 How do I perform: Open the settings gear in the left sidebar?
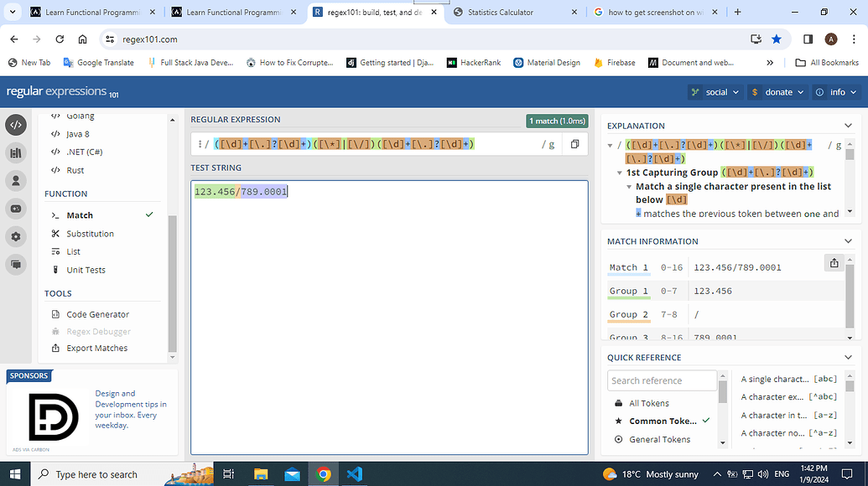click(x=18, y=236)
